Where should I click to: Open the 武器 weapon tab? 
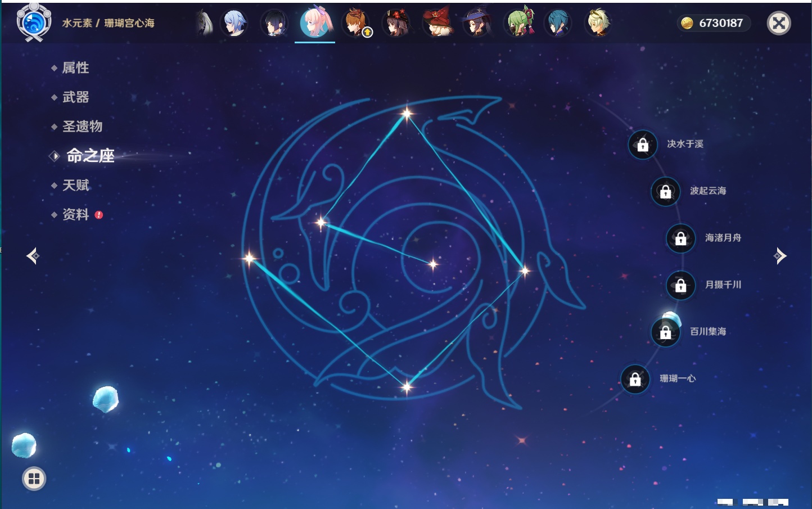coord(75,97)
